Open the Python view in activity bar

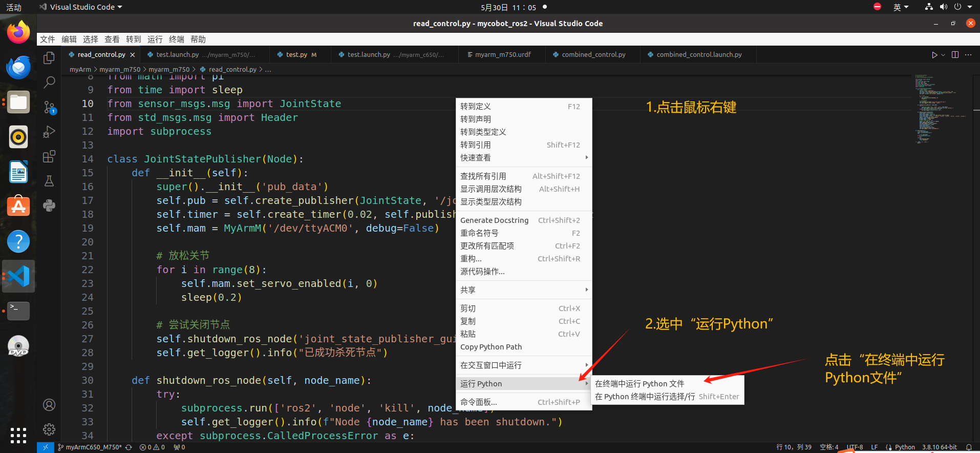(49, 205)
